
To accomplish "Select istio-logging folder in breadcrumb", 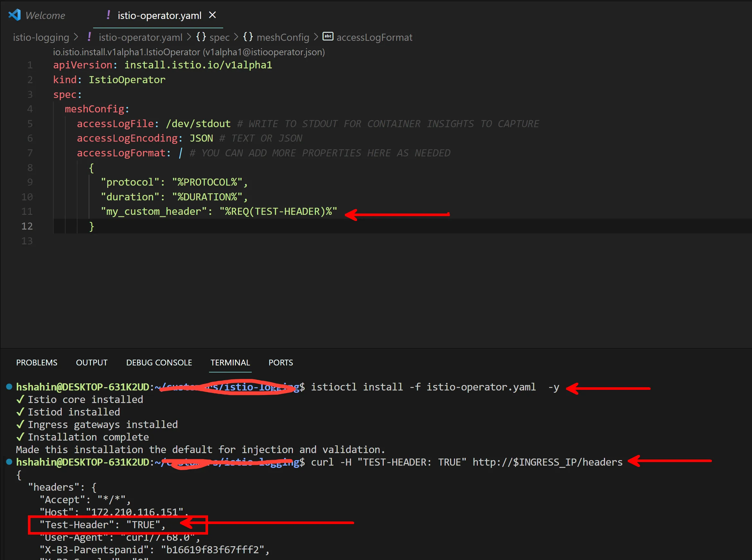I will 41,37.
